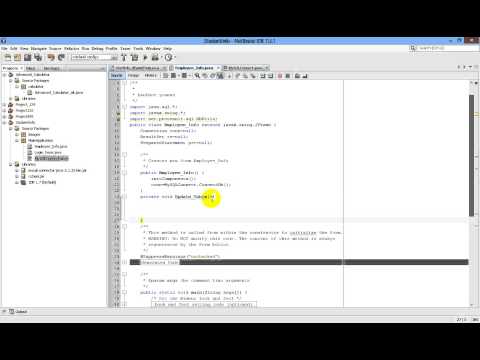Click the stop macro recording red icon
The width and height of the screenshot is (480, 360).
point(280,76)
